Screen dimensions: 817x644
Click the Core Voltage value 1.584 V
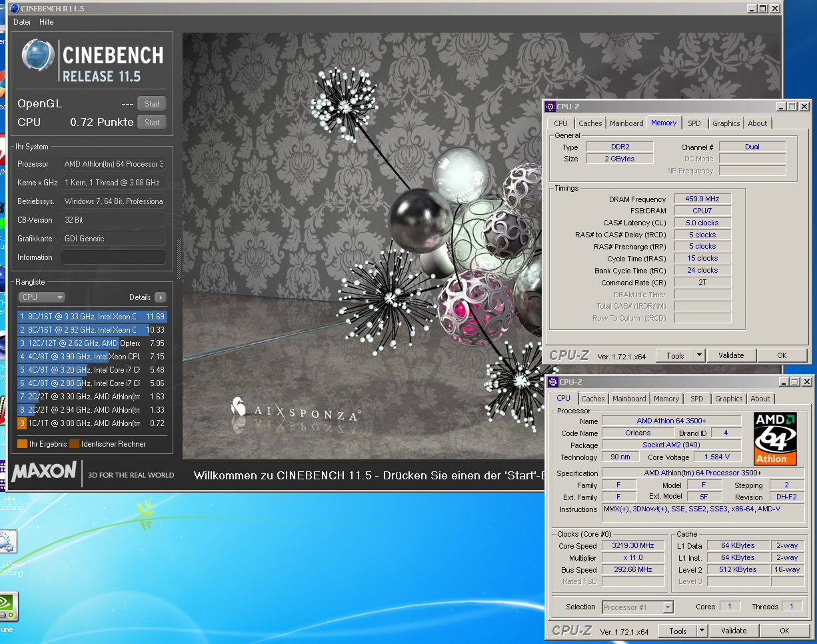(x=717, y=457)
